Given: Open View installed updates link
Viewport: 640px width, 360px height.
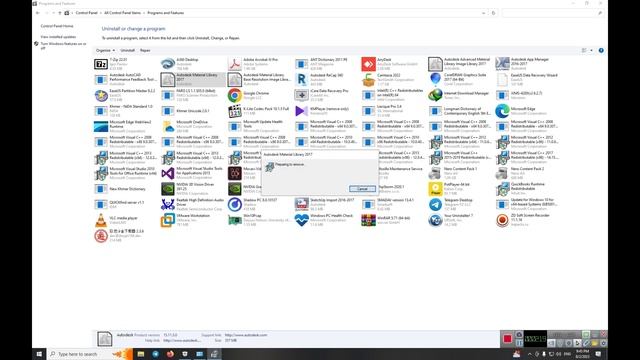Looking at the screenshot, I should coord(58,37).
